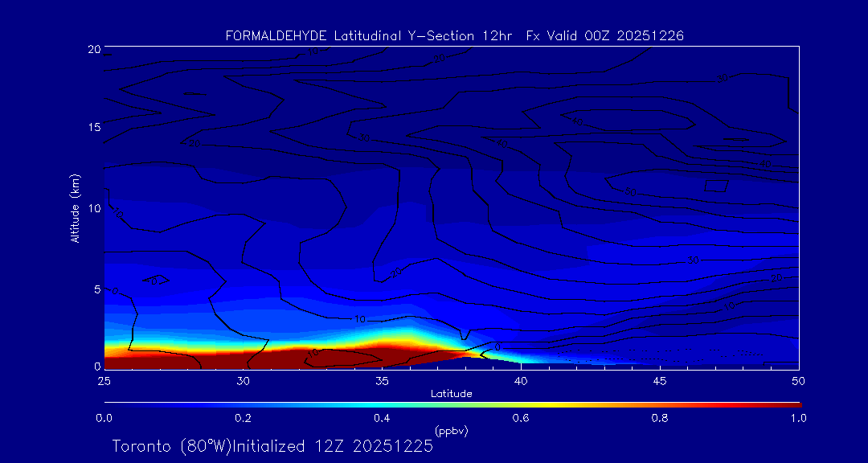
Task: Click the 0.2 colorbar tick label
Action: pyautogui.click(x=243, y=418)
